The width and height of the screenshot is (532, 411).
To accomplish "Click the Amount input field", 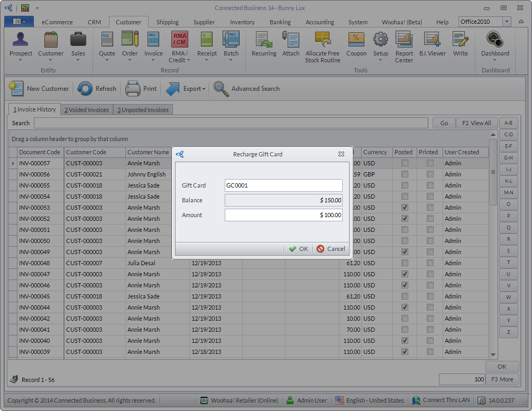I will (283, 215).
